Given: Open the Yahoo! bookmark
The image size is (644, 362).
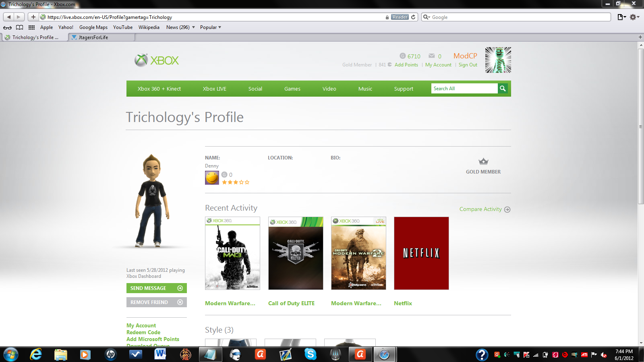Looking at the screenshot, I should pyautogui.click(x=66, y=27).
